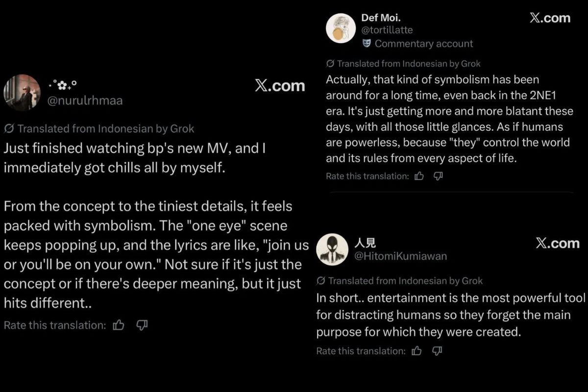Click the X.com logo beside Def Moi.

[x=550, y=18]
